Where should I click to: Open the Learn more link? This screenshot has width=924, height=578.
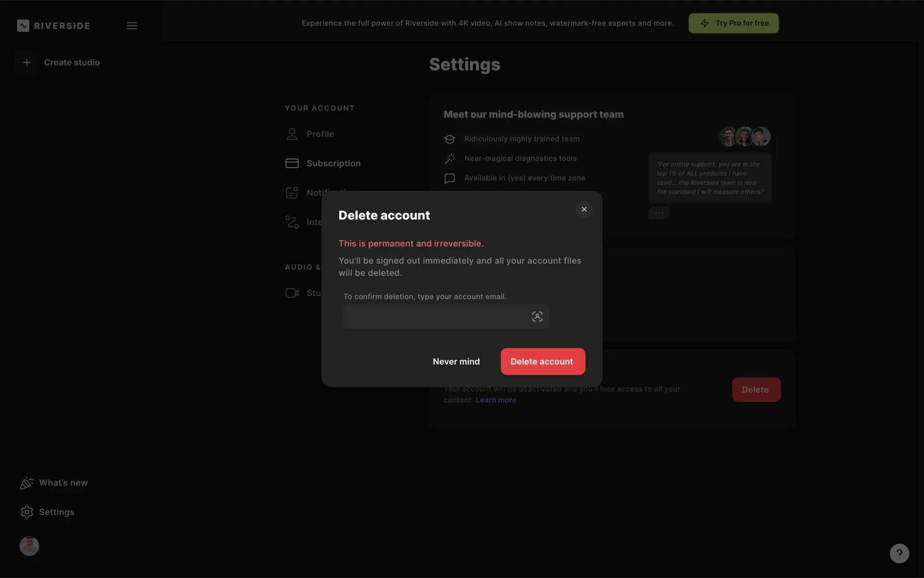pyautogui.click(x=496, y=400)
